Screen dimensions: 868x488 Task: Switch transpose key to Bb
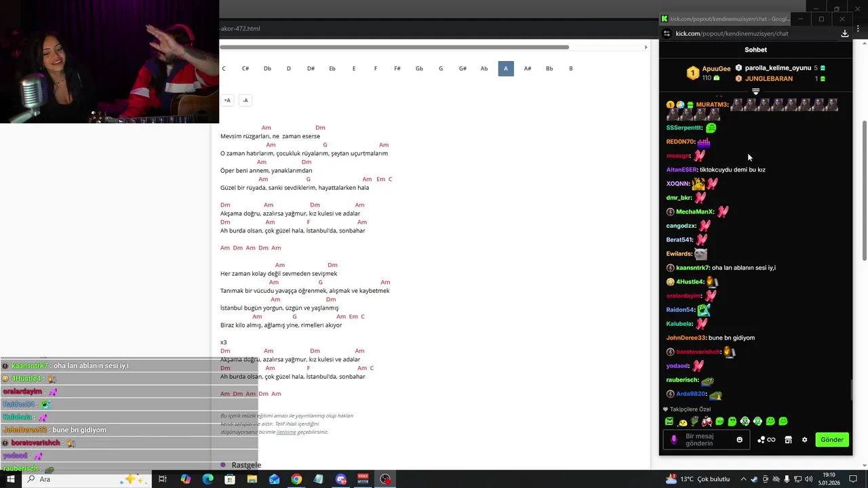click(549, 68)
